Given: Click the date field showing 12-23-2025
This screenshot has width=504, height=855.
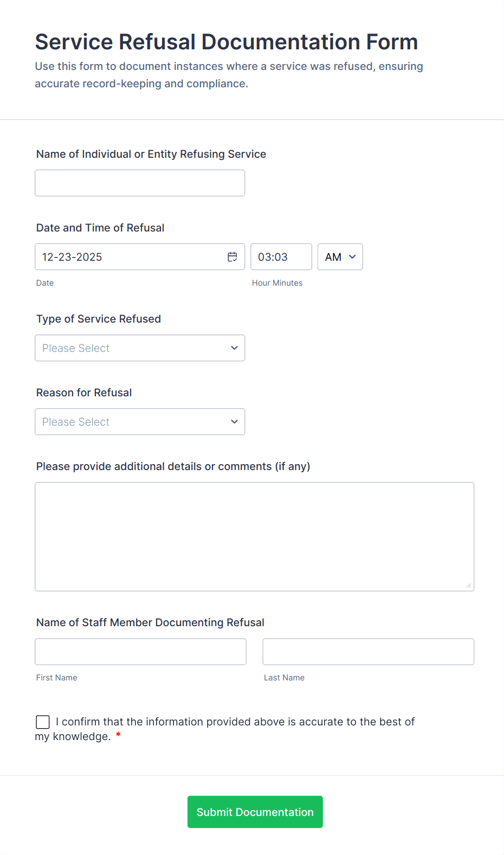Looking at the screenshot, I should coord(130,257).
